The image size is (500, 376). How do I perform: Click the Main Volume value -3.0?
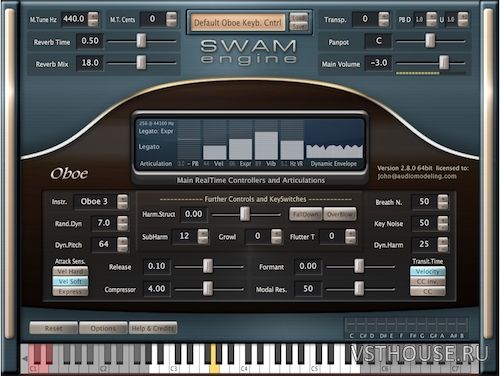[379, 63]
